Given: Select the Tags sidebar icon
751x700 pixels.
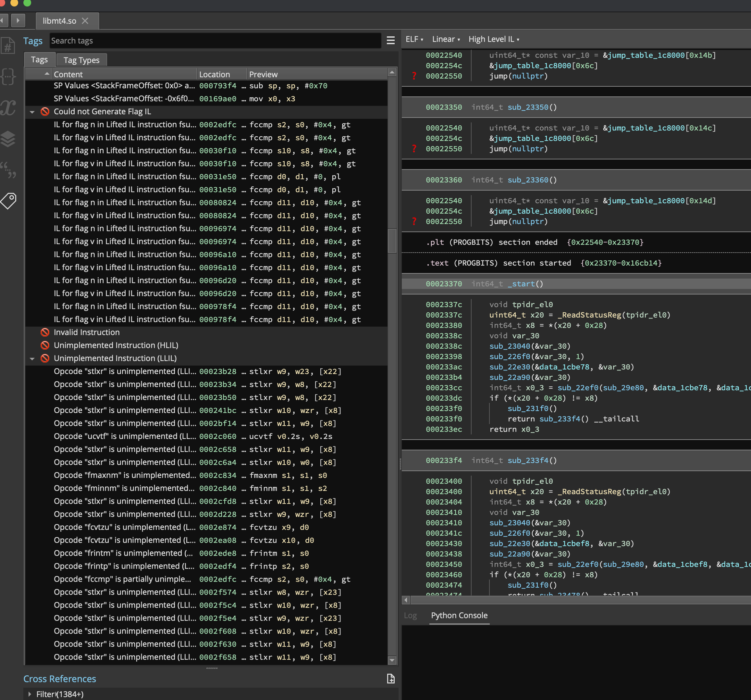Looking at the screenshot, I should [x=8, y=201].
